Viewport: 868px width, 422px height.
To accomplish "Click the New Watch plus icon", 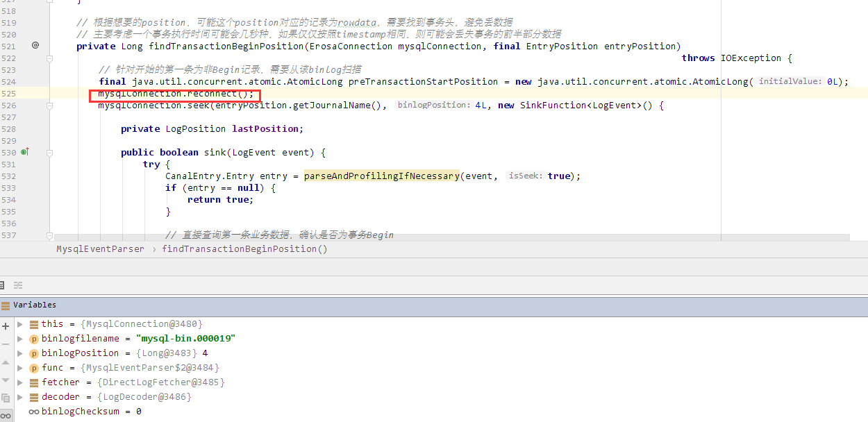I will pos(6,325).
